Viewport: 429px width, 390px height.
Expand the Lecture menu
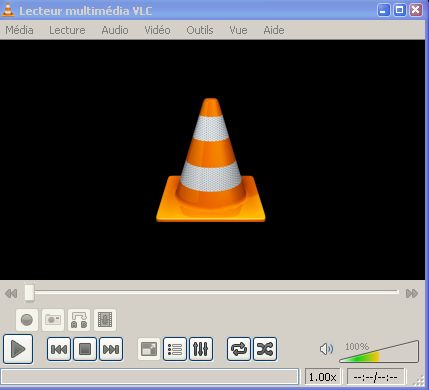67,30
